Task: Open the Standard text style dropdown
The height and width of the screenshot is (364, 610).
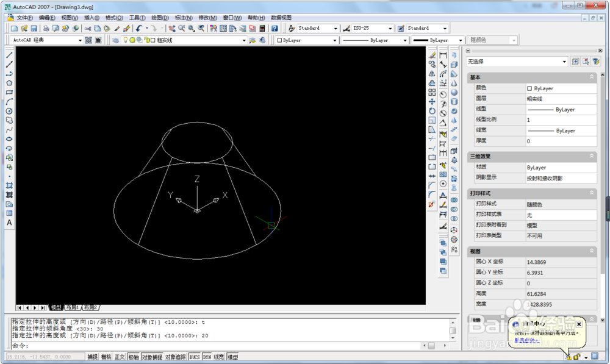Action: pyautogui.click(x=335, y=29)
